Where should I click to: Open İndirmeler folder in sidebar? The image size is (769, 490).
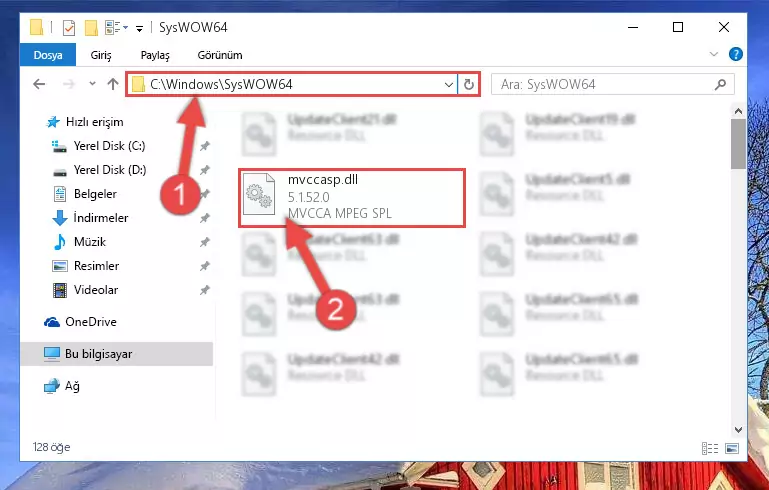101,218
